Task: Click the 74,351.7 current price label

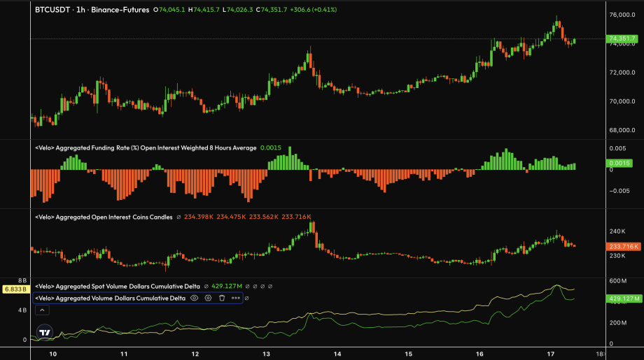Action: point(623,38)
